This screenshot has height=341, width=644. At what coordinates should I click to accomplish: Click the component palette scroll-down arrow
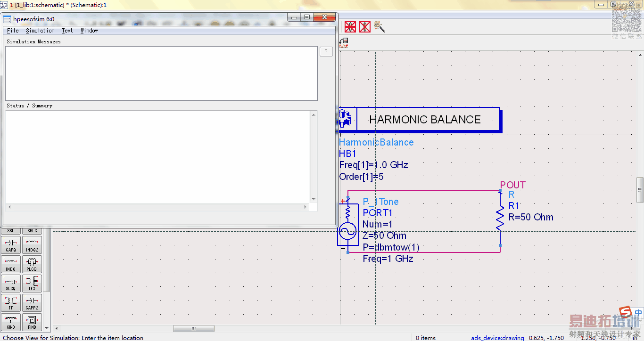tap(47, 327)
